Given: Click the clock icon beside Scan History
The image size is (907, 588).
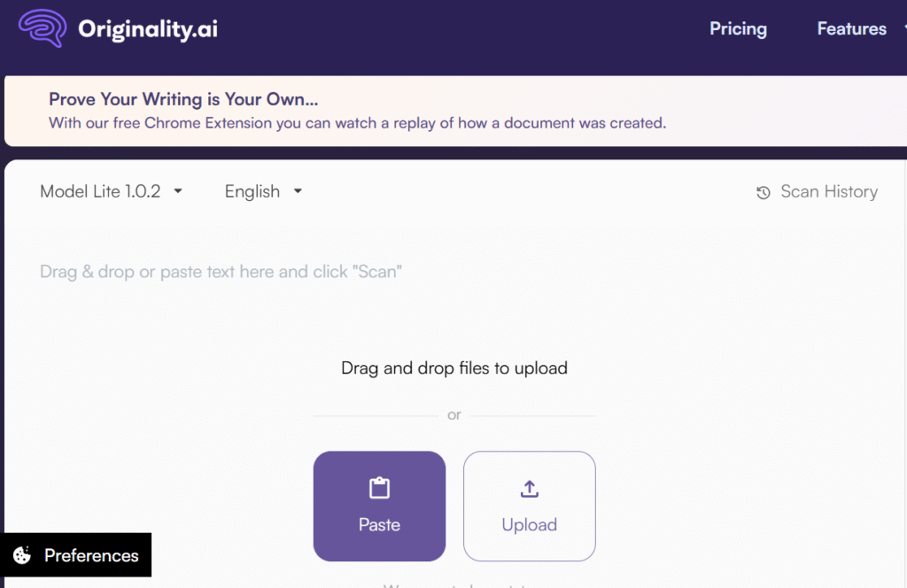Looking at the screenshot, I should pos(764,192).
